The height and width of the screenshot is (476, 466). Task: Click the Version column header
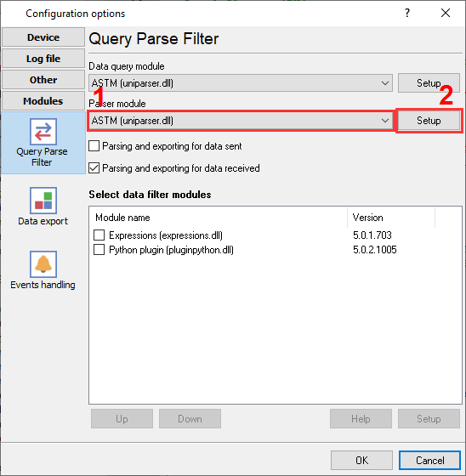pyautogui.click(x=391, y=218)
